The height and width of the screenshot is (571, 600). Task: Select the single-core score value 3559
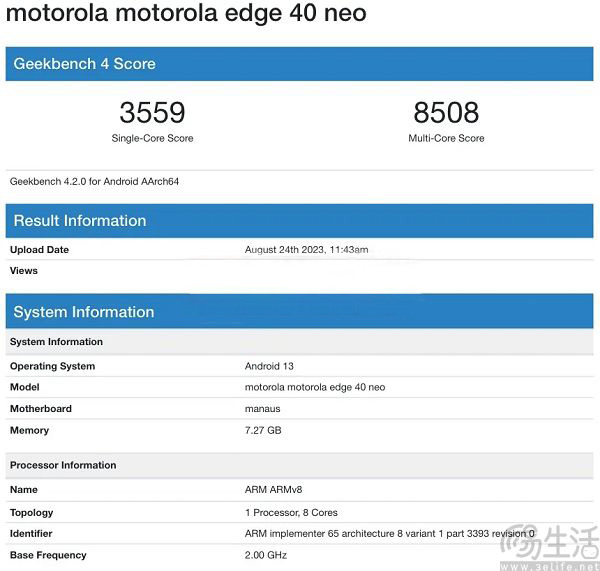(152, 113)
